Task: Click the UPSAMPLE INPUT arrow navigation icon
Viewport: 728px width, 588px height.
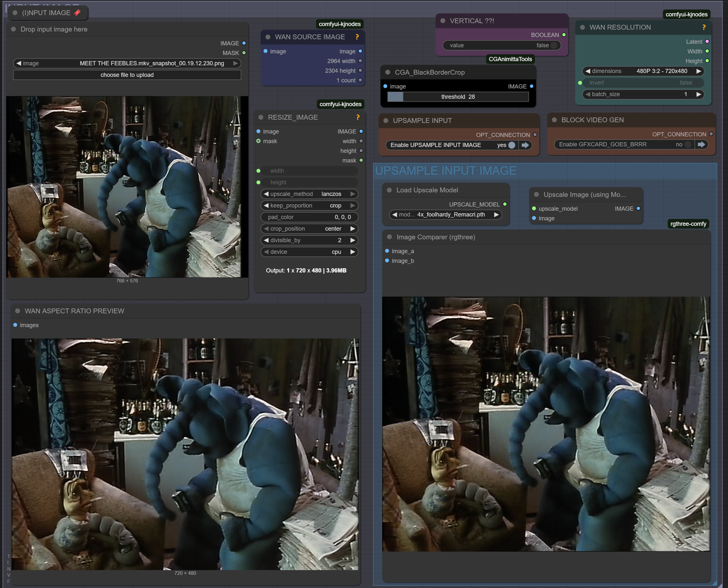Action: click(x=525, y=145)
